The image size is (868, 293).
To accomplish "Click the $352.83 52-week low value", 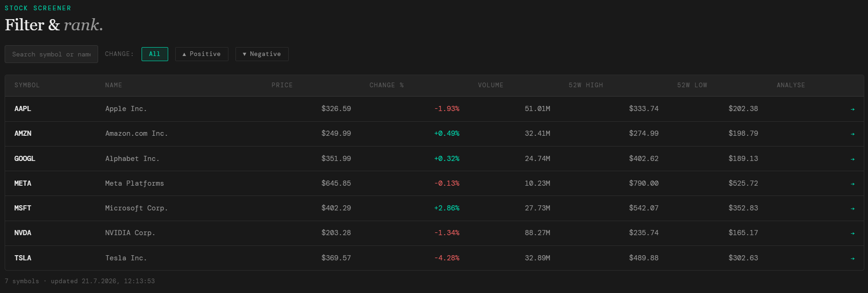I will point(743,208).
